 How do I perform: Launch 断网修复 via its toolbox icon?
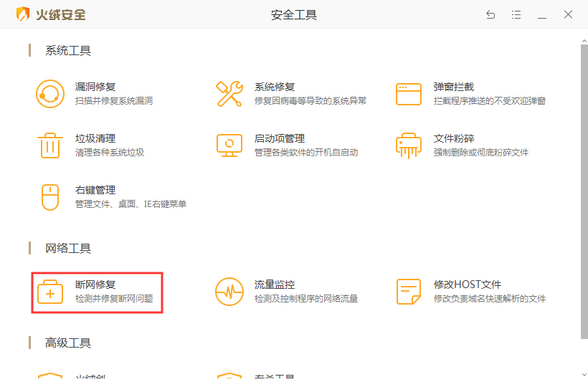tap(50, 292)
